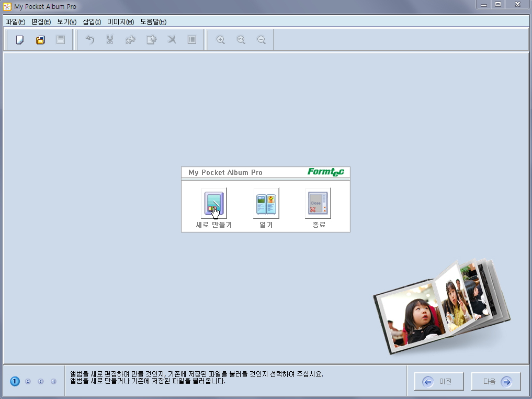Select the 새로 만들기 new album icon
This screenshot has height=399, width=532.
coord(214,203)
